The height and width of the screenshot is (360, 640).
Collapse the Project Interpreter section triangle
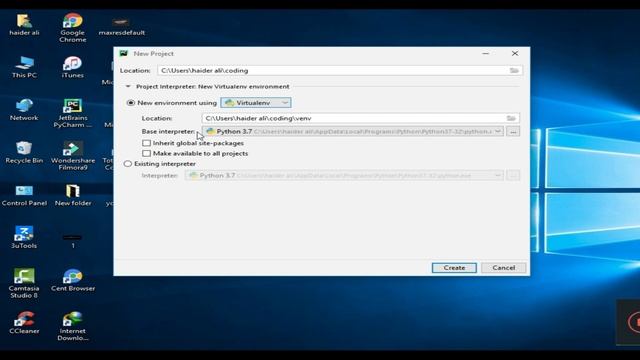(128, 87)
